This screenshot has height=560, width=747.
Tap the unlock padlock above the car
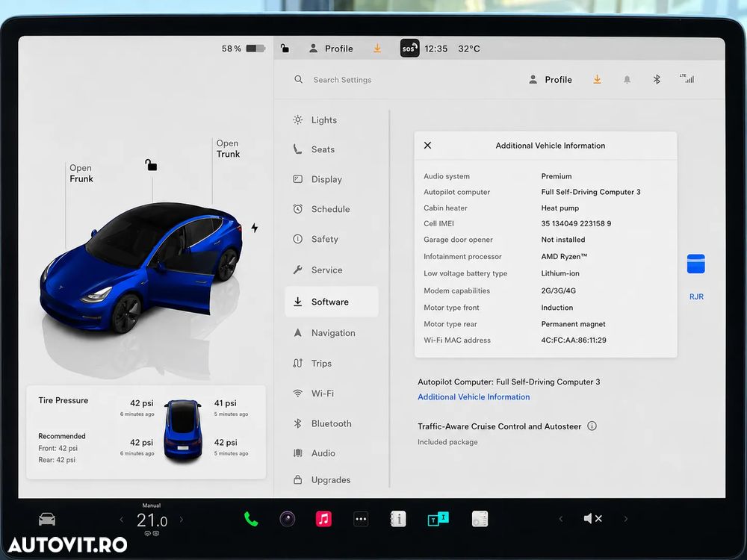tap(151, 165)
